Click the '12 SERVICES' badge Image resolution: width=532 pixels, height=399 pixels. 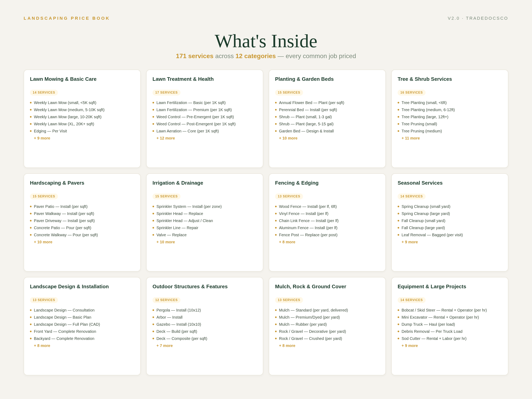click(166, 300)
